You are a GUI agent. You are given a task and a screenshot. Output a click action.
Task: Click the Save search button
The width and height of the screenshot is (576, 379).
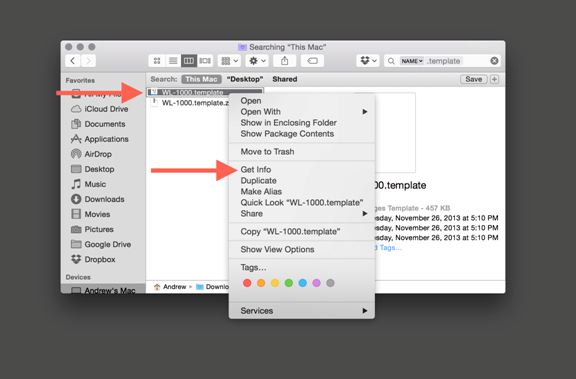474,79
